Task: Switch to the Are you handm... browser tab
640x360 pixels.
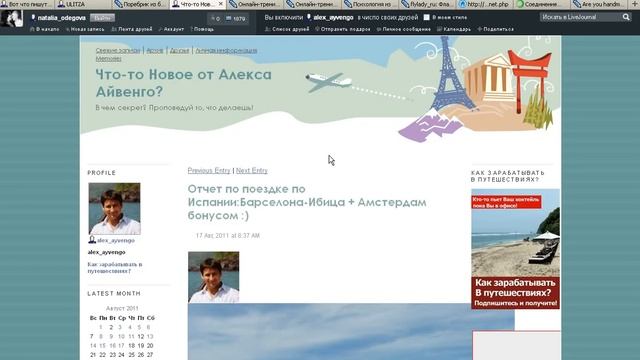Action: pos(599,4)
